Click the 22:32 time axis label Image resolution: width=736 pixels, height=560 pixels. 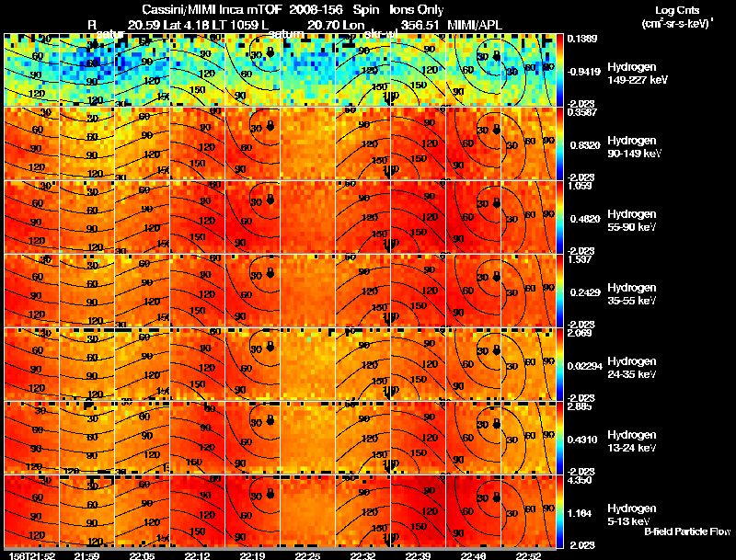pos(362,555)
